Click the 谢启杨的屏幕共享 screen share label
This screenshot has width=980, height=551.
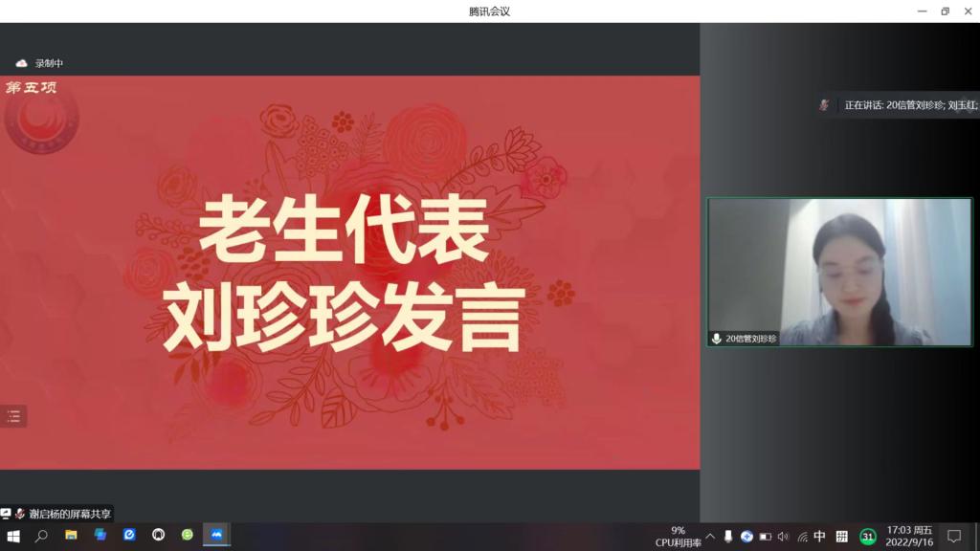click(x=69, y=514)
